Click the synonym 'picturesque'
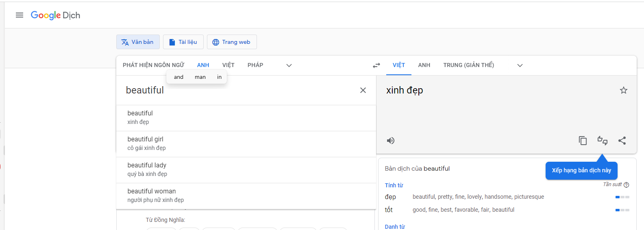This screenshot has height=230, width=644. click(x=529, y=197)
